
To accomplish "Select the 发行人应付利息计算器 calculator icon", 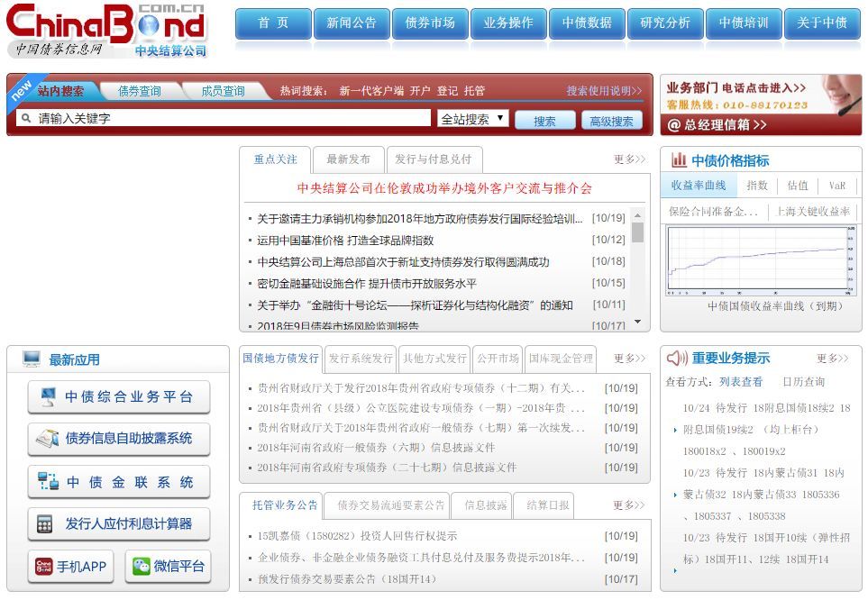I will 119,524.
